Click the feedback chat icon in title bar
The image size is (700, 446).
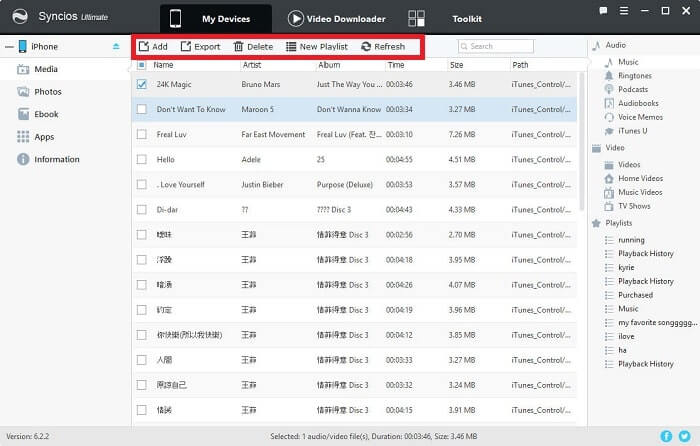click(603, 11)
